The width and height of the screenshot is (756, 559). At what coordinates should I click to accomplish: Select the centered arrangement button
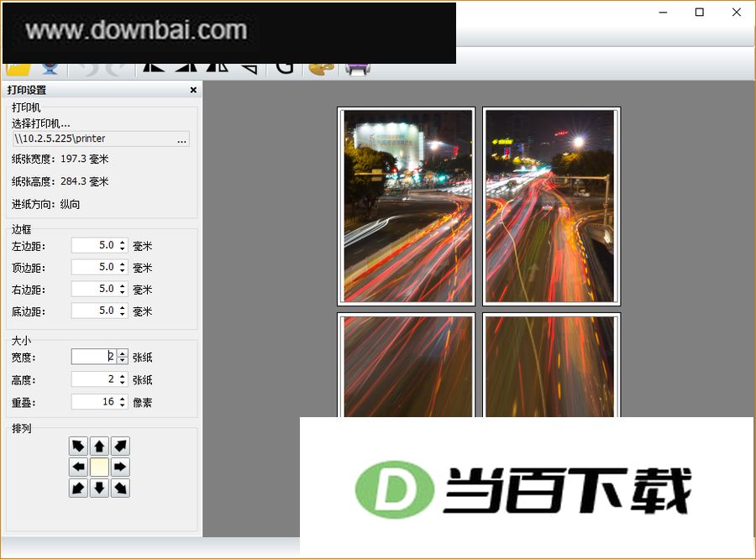click(99, 467)
